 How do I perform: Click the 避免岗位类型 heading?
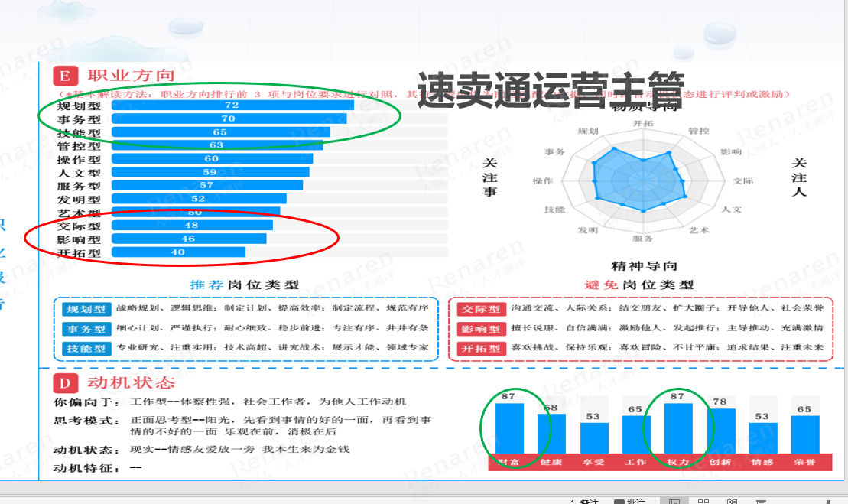click(x=639, y=285)
